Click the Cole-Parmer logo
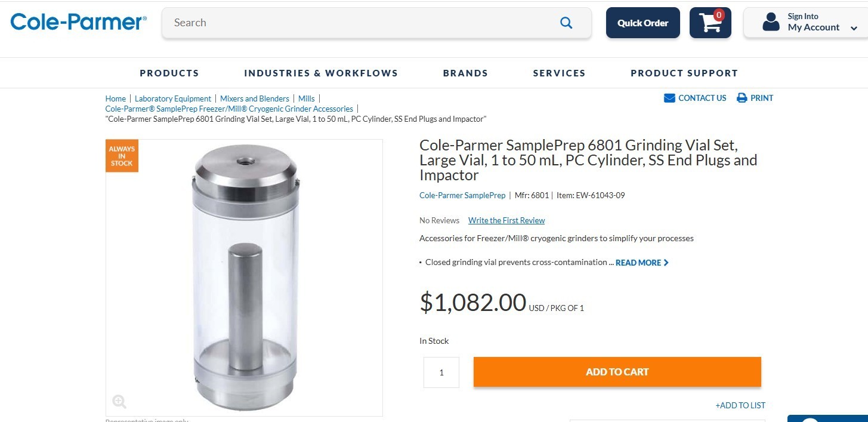The width and height of the screenshot is (868, 422). (78, 22)
